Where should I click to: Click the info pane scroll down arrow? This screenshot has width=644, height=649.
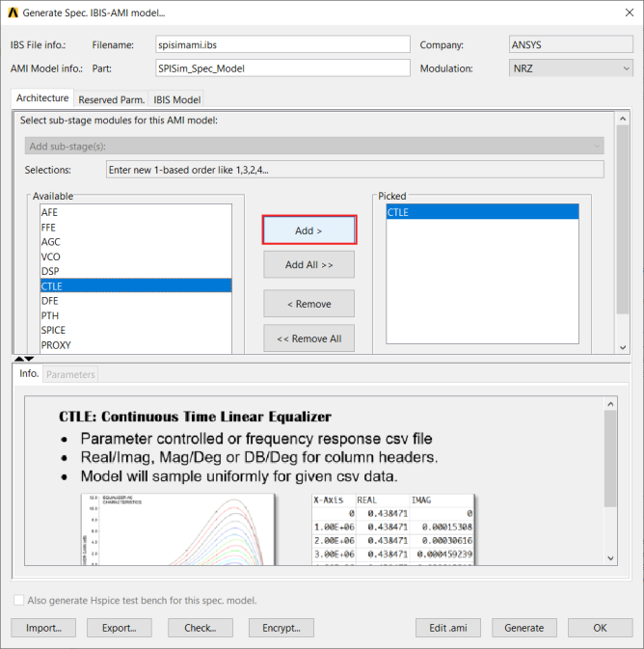pos(610,558)
